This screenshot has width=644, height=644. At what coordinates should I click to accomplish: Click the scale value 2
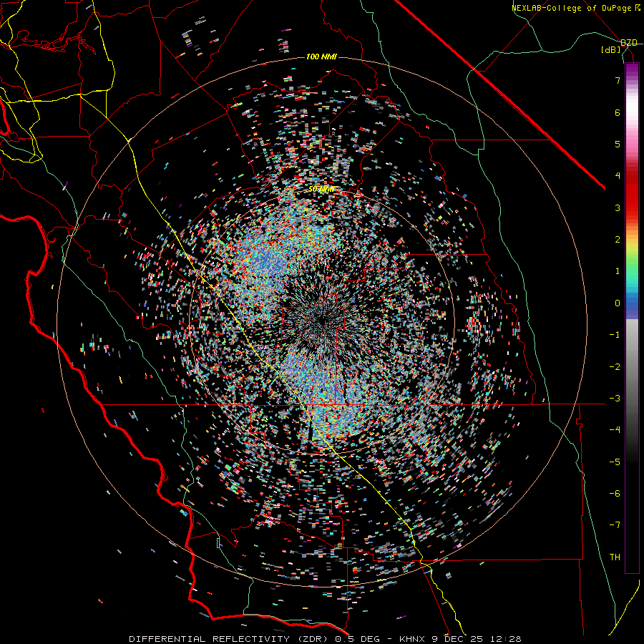[x=618, y=240]
